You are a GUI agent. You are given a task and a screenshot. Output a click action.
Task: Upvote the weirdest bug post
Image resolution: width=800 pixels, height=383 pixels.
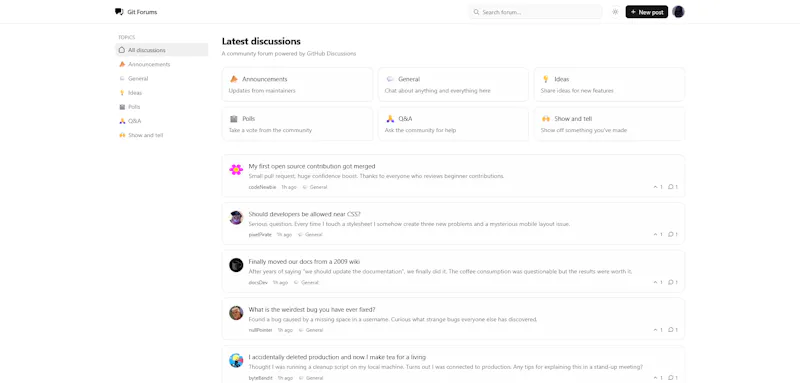[658, 330]
